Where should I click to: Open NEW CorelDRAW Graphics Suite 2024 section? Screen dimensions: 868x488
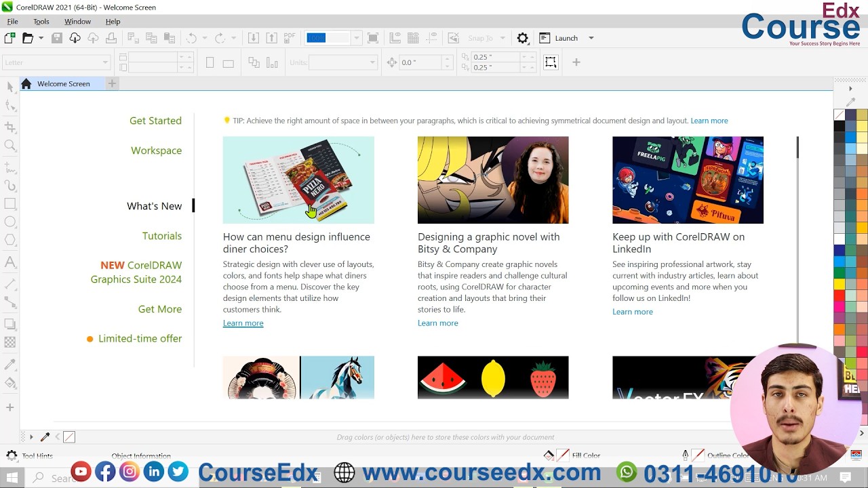(136, 272)
